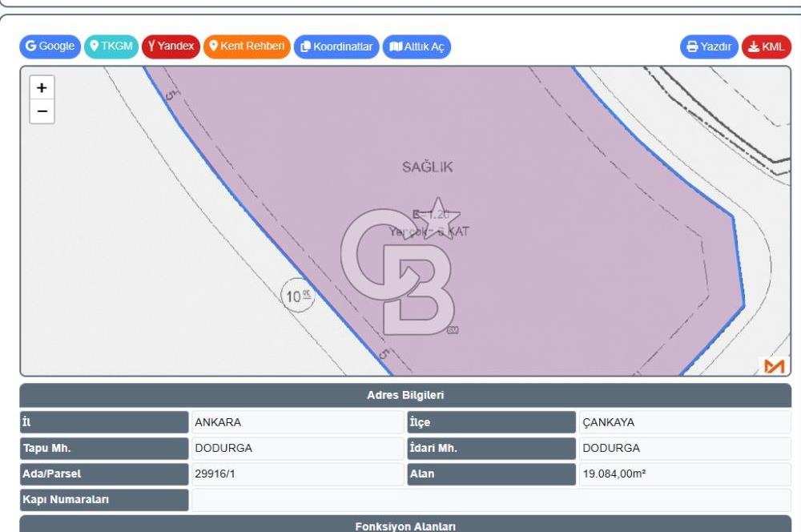Zoom out on the map

click(42, 111)
